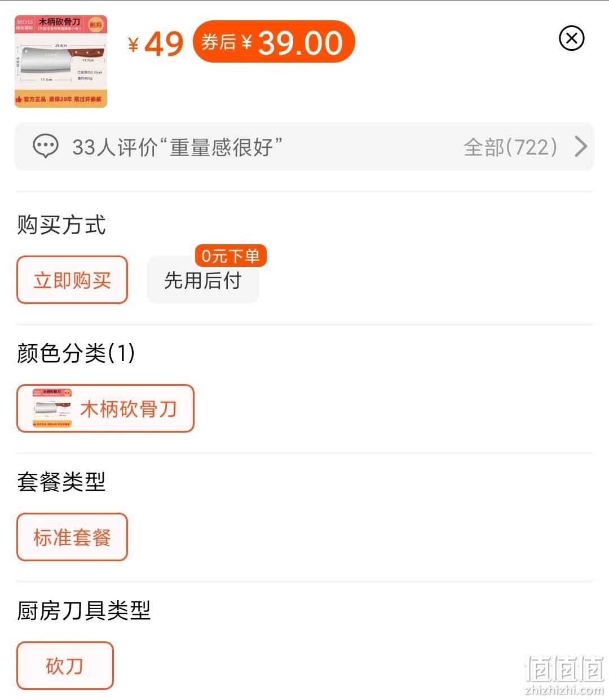
Task: Expand all reviews with the chevron arrow
Action: pos(581,147)
